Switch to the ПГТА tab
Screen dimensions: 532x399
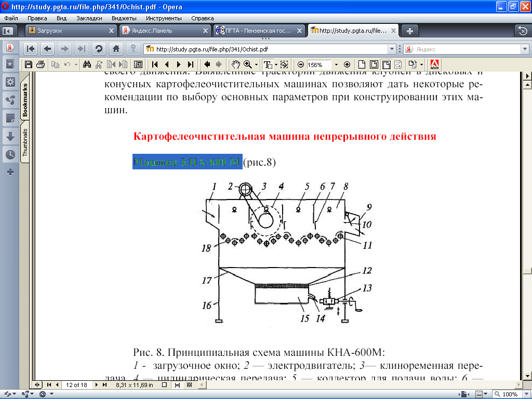(259, 31)
